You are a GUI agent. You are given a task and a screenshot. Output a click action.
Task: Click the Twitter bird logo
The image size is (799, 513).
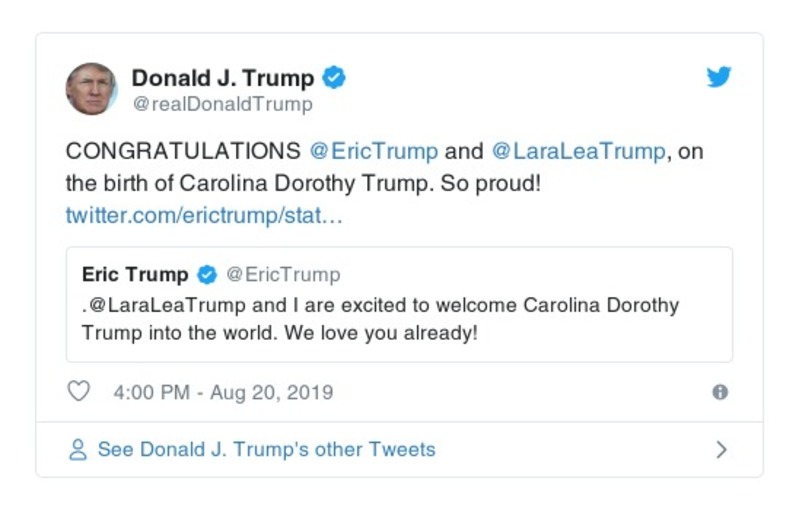point(719,78)
